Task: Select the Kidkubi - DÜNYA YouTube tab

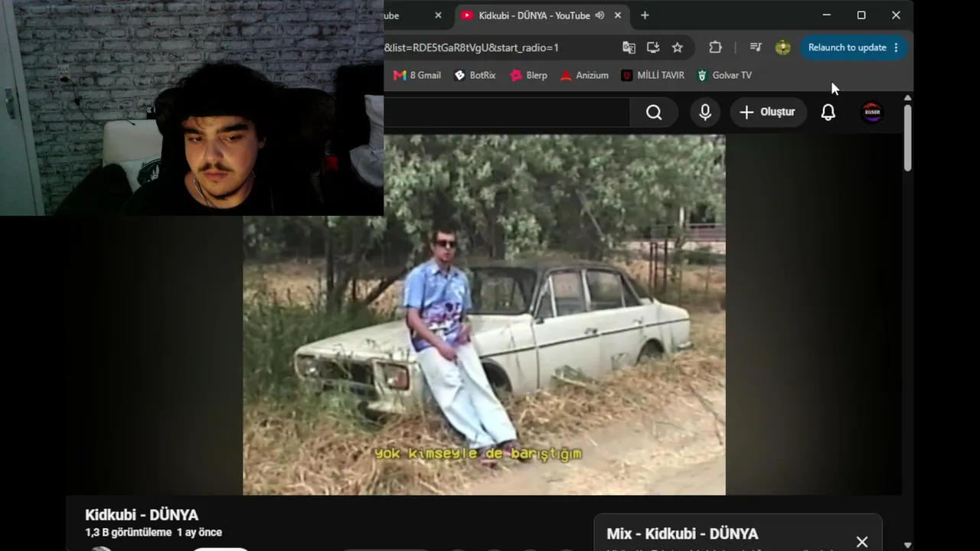Action: (x=542, y=15)
